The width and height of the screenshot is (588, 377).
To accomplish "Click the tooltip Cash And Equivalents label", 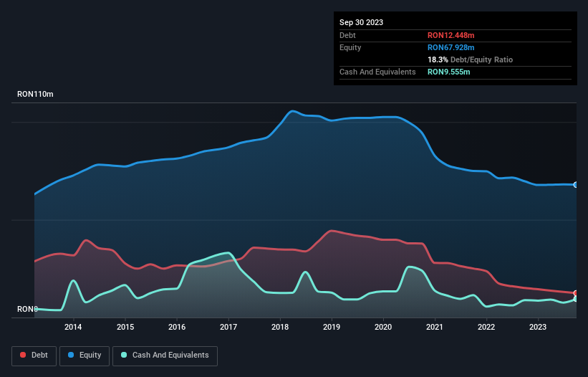I will pyautogui.click(x=377, y=72).
